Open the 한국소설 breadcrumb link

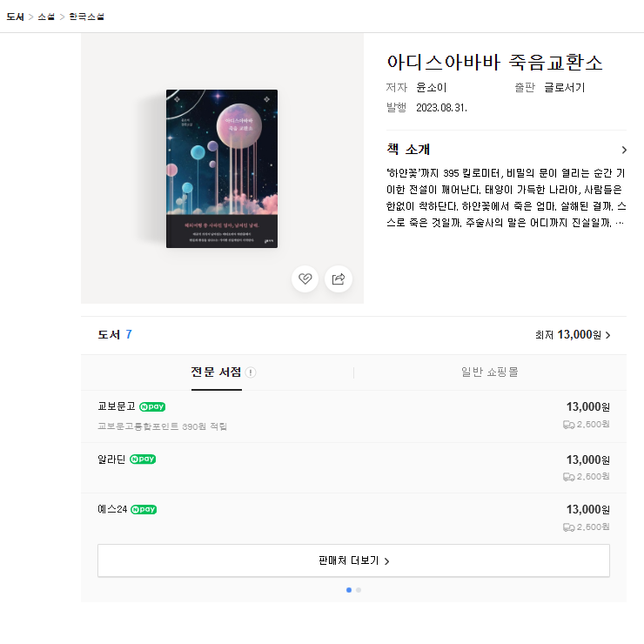[x=87, y=17]
